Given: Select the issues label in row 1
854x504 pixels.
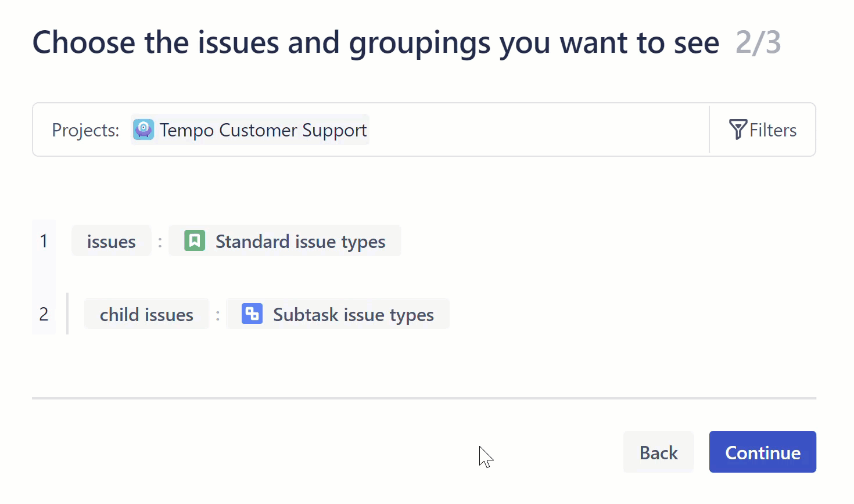Looking at the screenshot, I should (111, 240).
